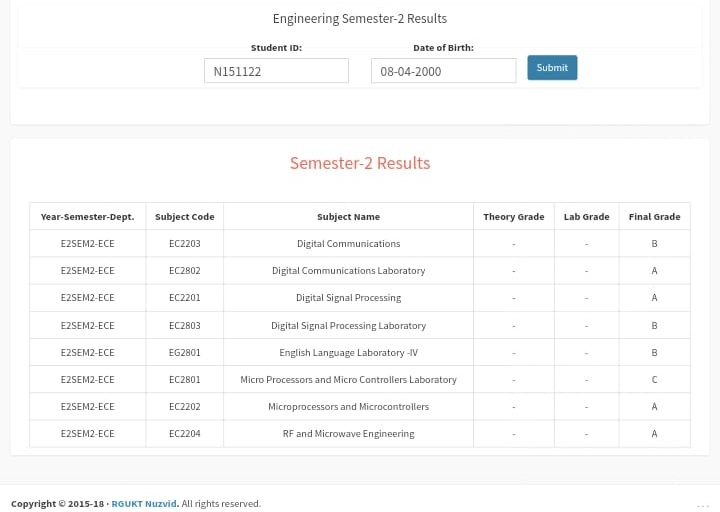Click the Lab Grade column header
This screenshot has height=512, width=720.
586,217
